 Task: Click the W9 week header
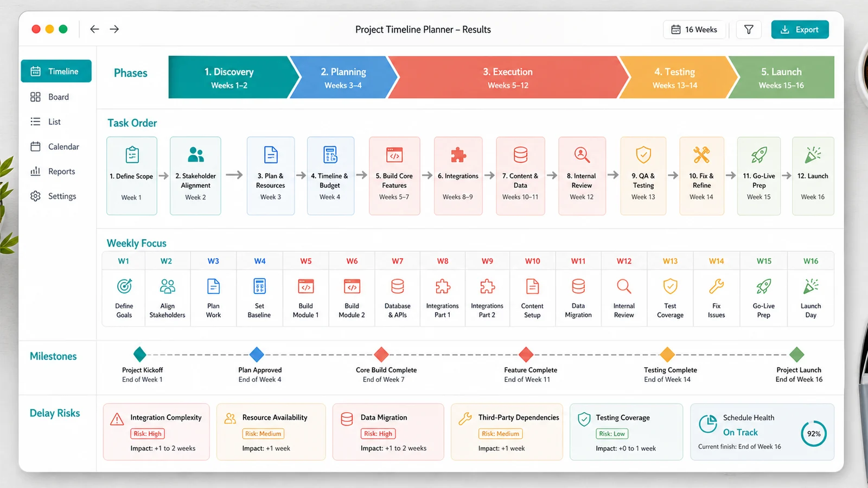(488, 261)
